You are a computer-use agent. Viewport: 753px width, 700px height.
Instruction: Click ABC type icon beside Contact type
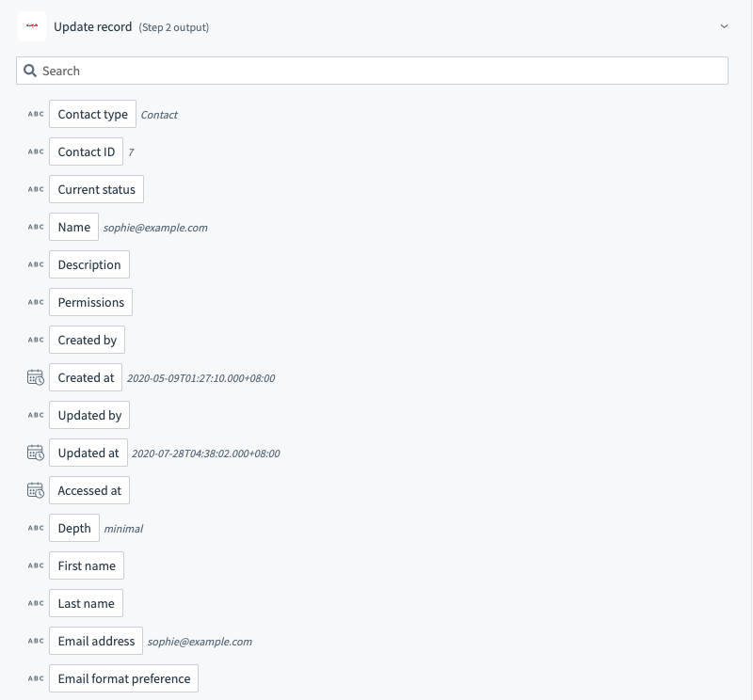(x=36, y=114)
